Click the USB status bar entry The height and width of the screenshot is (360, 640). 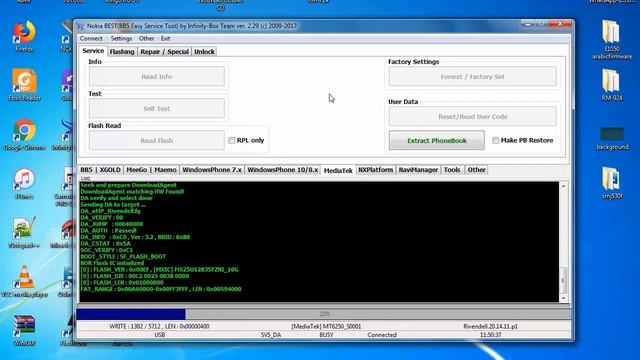(x=160, y=335)
